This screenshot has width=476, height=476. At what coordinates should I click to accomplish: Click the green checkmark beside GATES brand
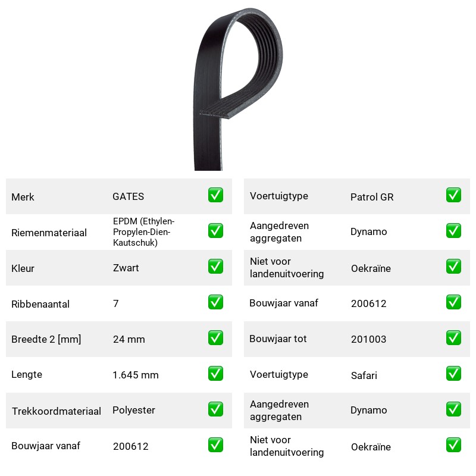pos(215,195)
